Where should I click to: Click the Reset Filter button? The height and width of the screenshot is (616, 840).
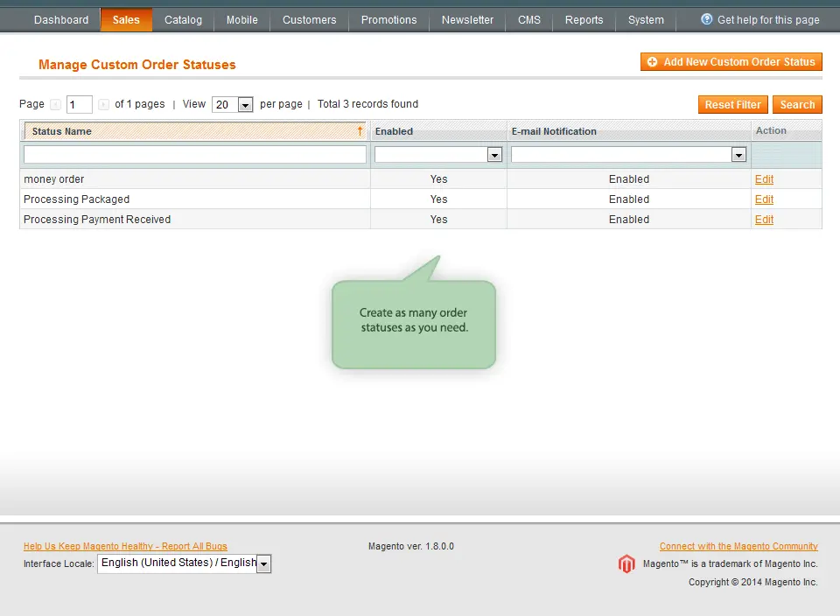[732, 104]
